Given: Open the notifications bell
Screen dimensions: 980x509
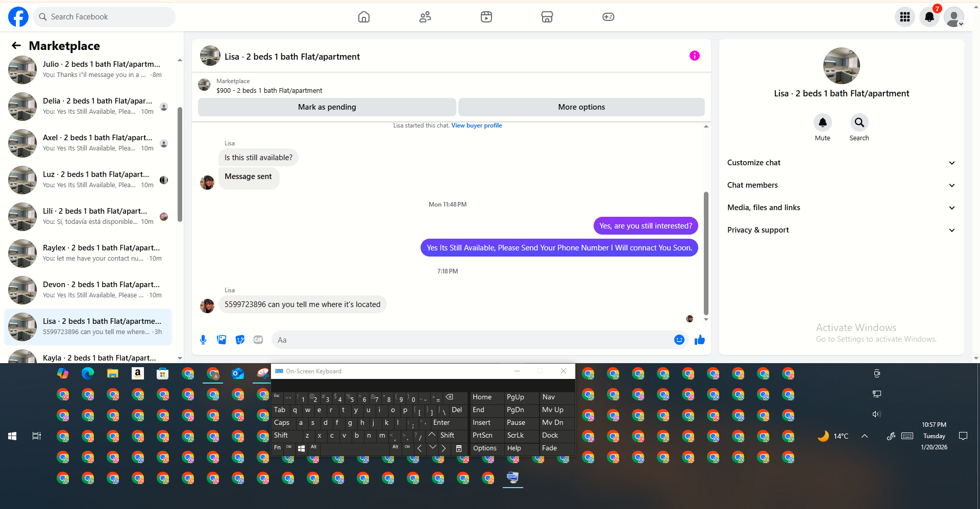Looking at the screenshot, I should coord(929,17).
